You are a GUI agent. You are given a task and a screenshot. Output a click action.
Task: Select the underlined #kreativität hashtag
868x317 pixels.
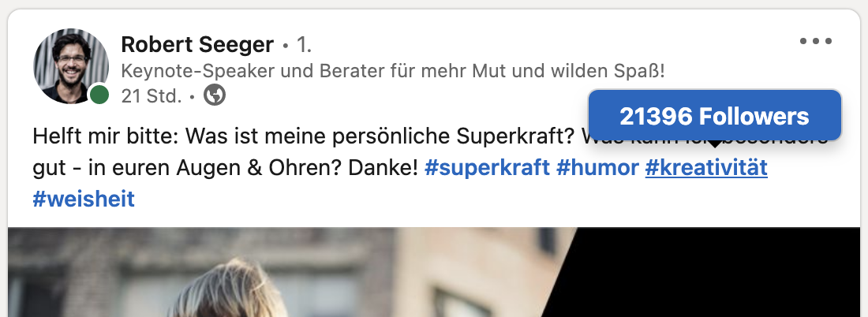(706, 168)
